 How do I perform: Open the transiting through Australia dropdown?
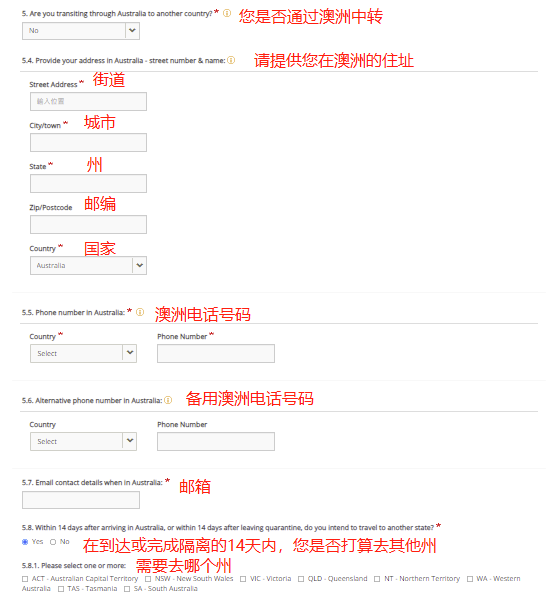click(x=81, y=31)
